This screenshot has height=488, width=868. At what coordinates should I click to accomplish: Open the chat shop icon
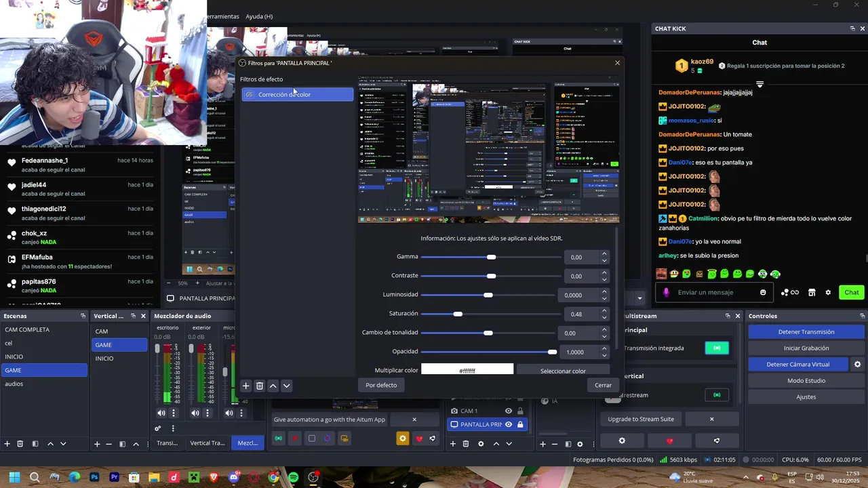(811, 292)
